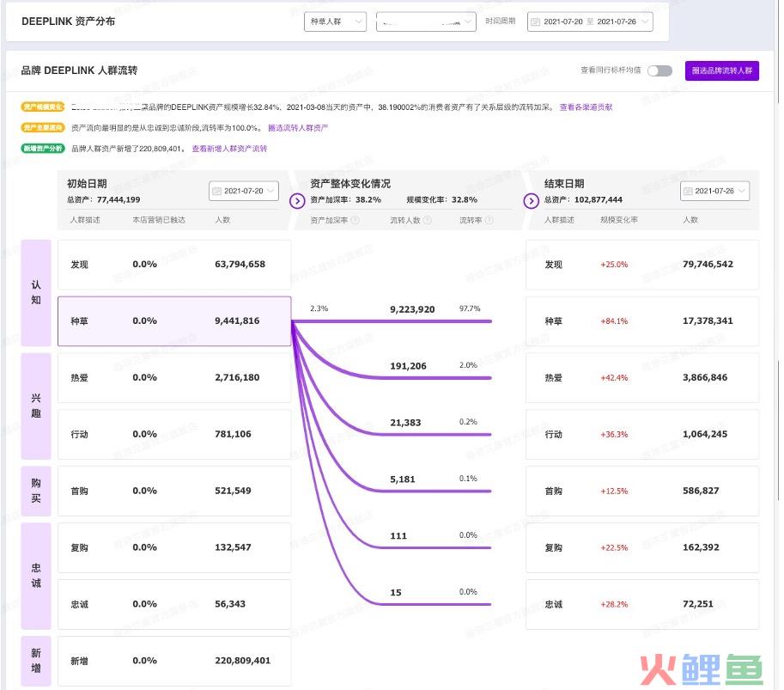
Task: Open the dropdown to the right of 种草人群
Action: click(x=426, y=21)
